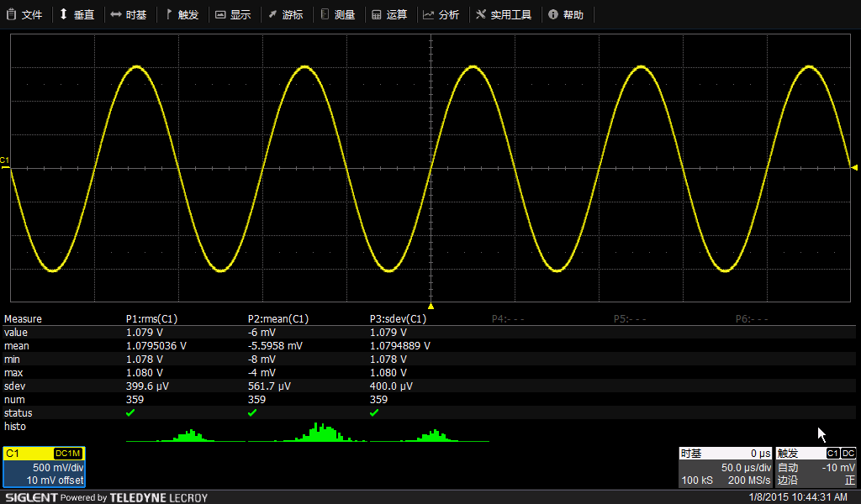Click the 200 MS/s sample rate
Screen dimensions: 861x504
click(749, 480)
